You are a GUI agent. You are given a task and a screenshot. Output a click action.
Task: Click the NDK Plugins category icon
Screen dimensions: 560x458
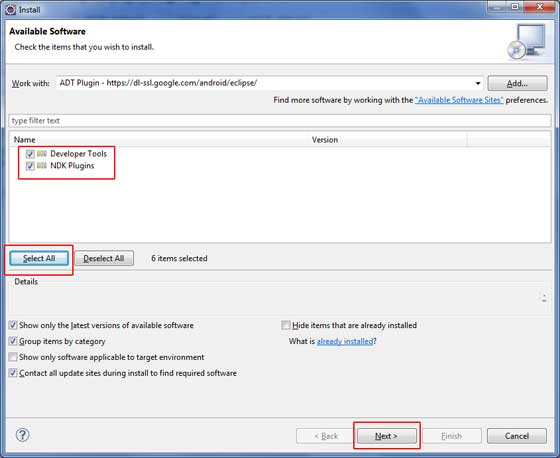click(x=42, y=165)
